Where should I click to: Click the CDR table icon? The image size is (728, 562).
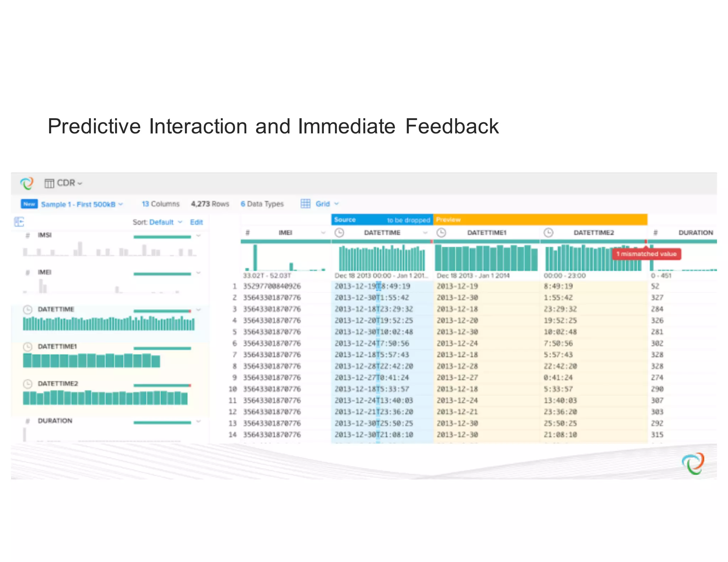(49, 183)
